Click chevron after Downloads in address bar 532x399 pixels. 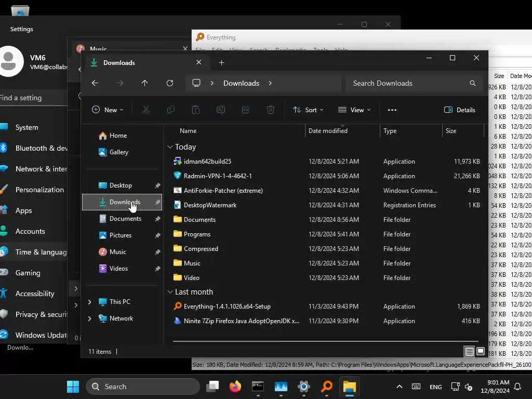(x=270, y=83)
